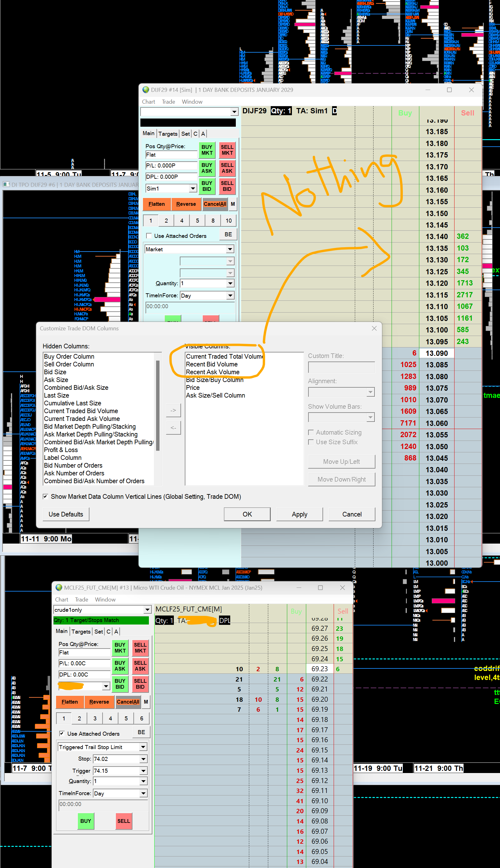This screenshot has height=868, width=500.
Task: Click the 00:00:00 time field in MCLF25 window
Action: click(103, 804)
